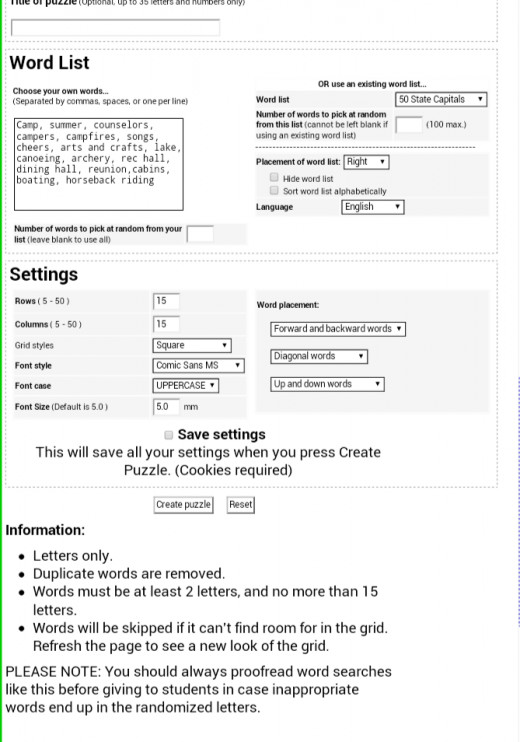This screenshot has height=742, width=520.
Task: Click the 'Letters only.' bullet text
Action: click(x=72, y=556)
